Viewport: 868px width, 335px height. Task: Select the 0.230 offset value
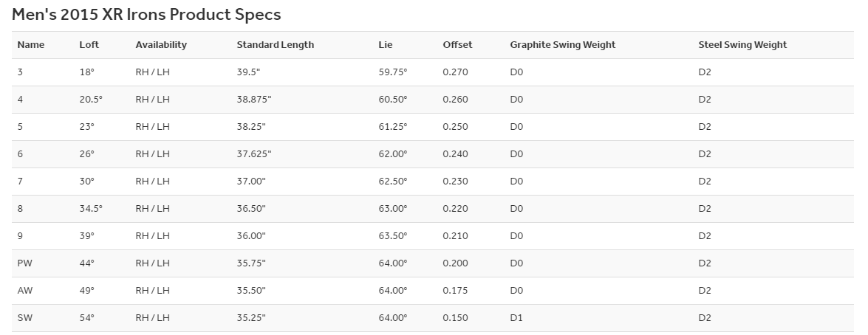tap(455, 182)
